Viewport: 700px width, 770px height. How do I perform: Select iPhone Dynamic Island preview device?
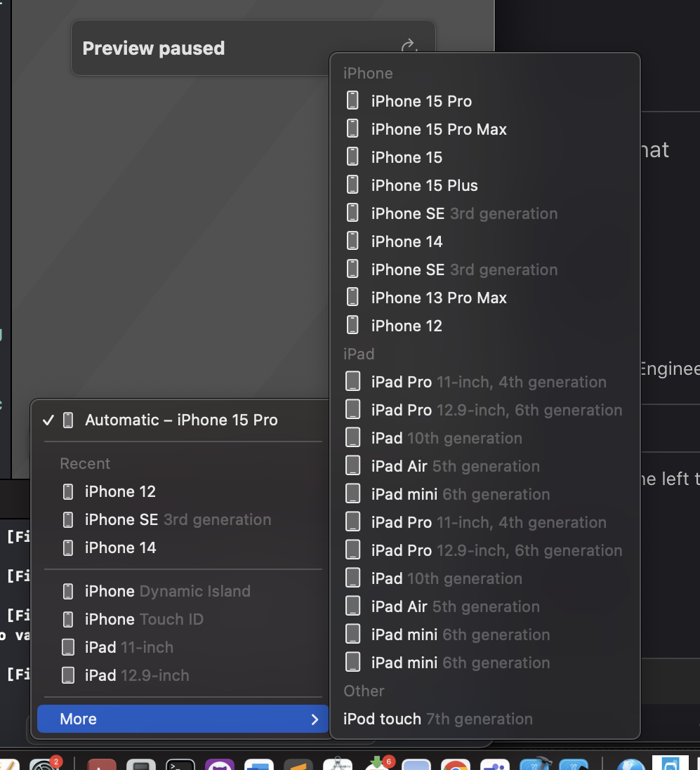click(180, 591)
